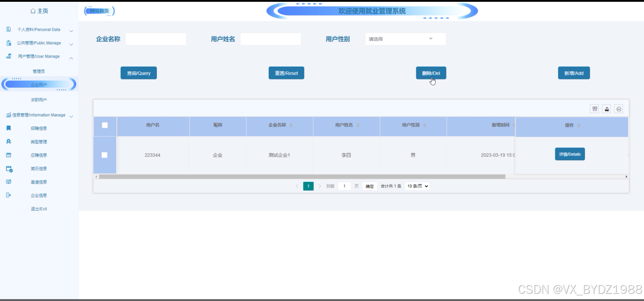Select 管理员 in the sidebar
This screenshot has height=301, width=644.
tap(39, 71)
